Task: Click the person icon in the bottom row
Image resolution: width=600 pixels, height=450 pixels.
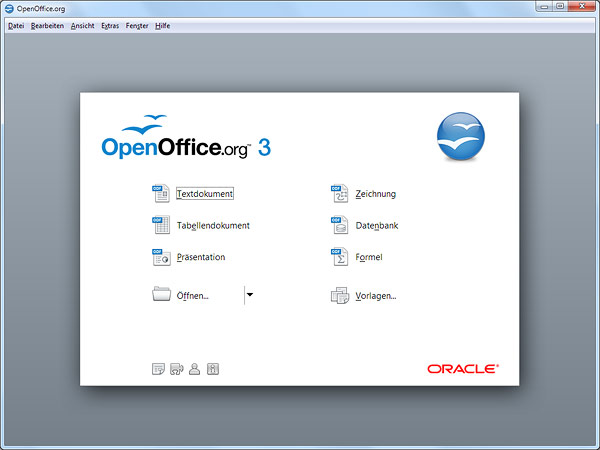Action: (x=194, y=369)
